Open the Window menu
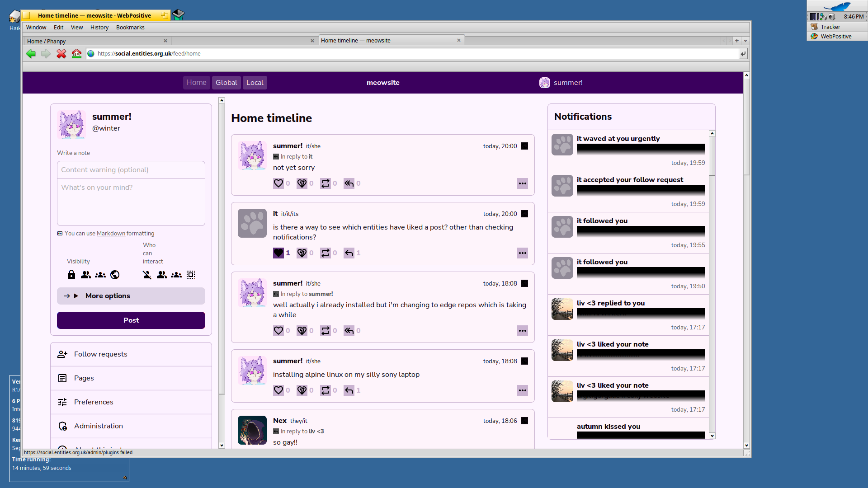The width and height of the screenshot is (868, 488). 36,28
